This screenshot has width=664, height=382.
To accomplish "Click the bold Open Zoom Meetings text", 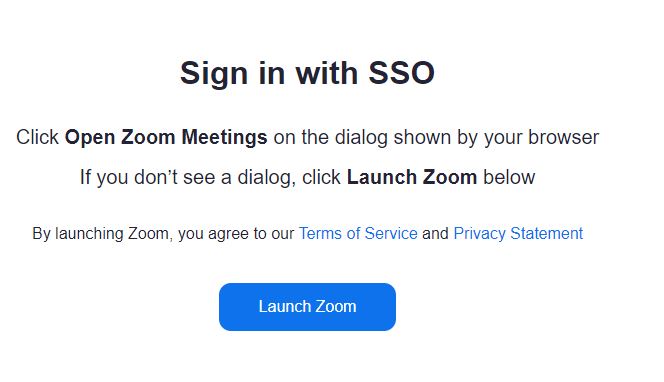I will 166,138.
